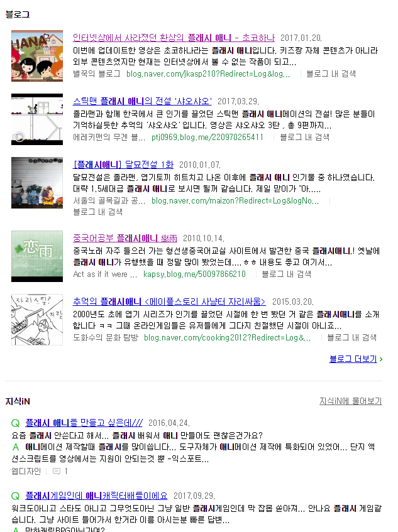Image resolution: width=398 pixels, height=532 pixels.
Task: Click the green Q icon beside '플래시 애니를 만들고 싶은데'
Action: (15, 423)
